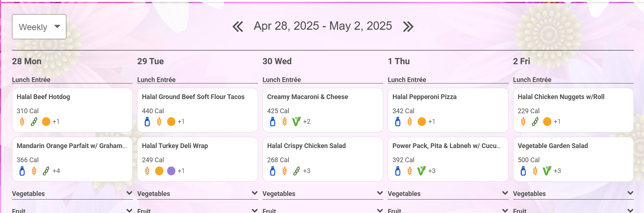
Task: Show +4 more tags on Mandarin Orange Parfait
Action: click(x=56, y=171)
